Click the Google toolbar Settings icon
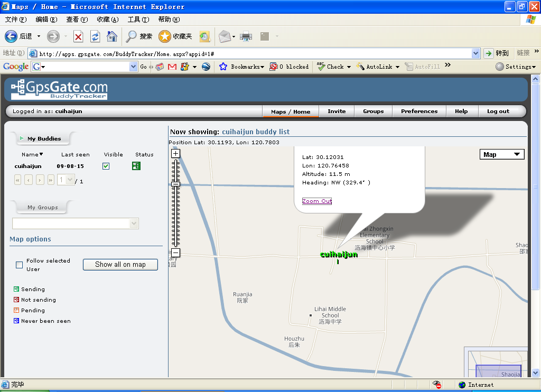Viewport: 541px width, 392px height. coord(500,67)
